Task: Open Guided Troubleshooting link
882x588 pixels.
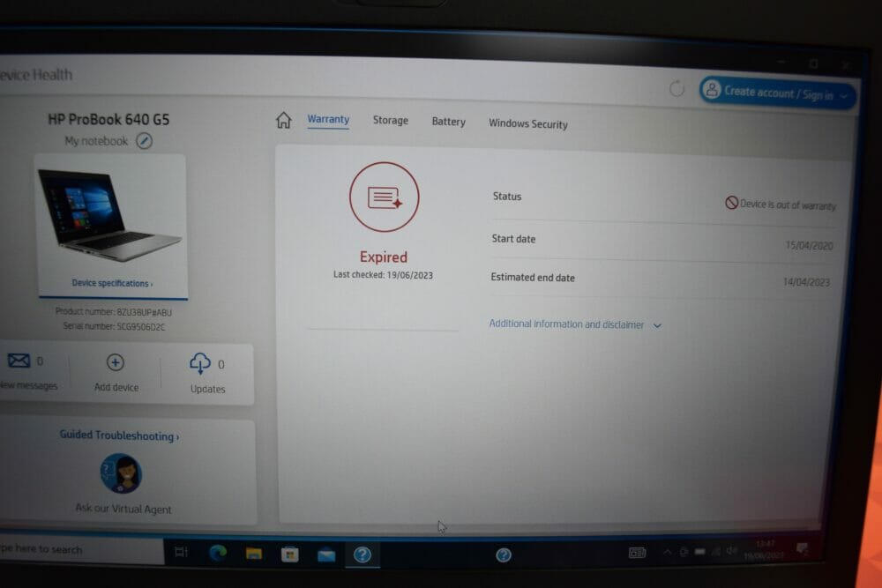Action: click(119, 435)
